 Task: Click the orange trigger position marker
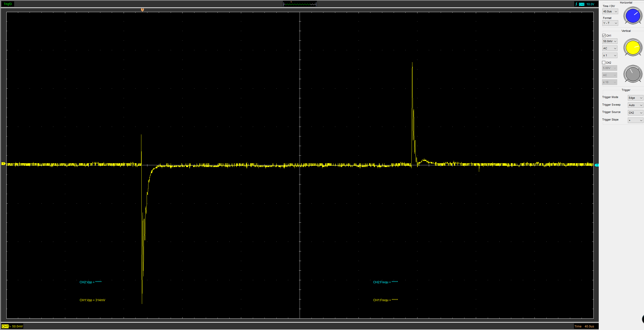(x=142, y=10)
